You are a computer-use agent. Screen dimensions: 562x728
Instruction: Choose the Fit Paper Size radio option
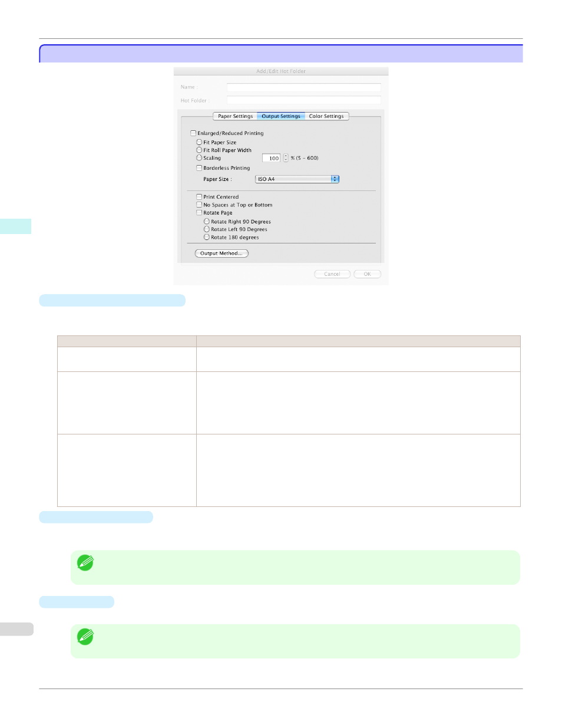(x=199, y=142)
